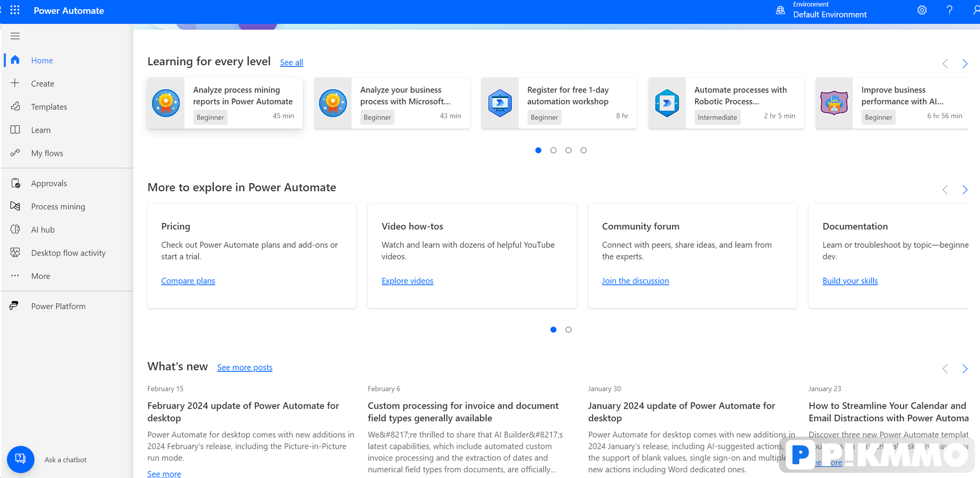The image size is (980, 478).
Task: Select second page dot of More to explore
Action: pyautogui.click(x=568, y=330)
